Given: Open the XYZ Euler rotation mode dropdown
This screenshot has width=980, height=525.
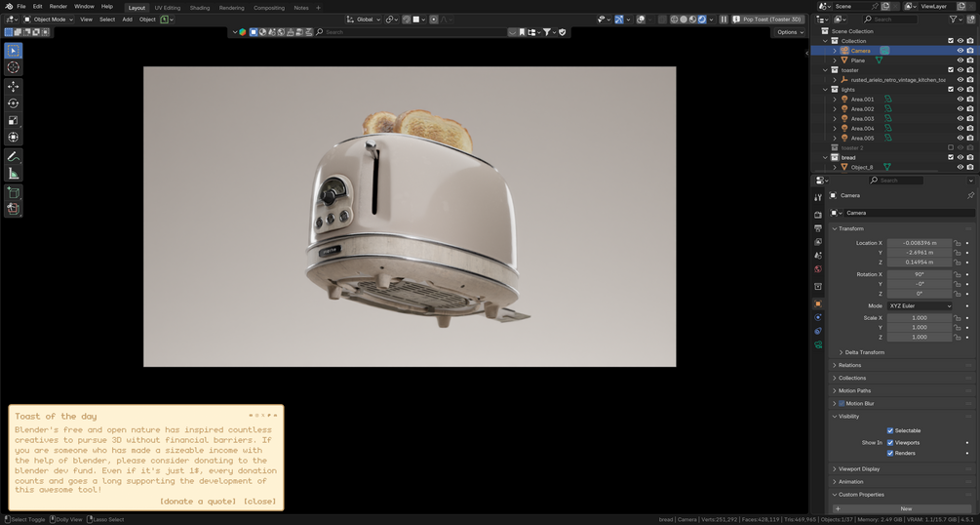Looking at the screenshot, I should (920, 306).
